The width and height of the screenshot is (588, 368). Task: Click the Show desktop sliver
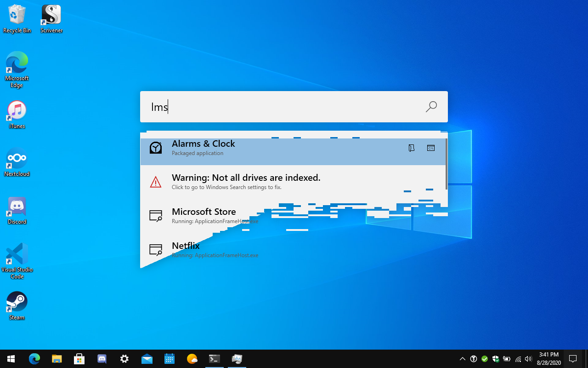tap(586, 359)
